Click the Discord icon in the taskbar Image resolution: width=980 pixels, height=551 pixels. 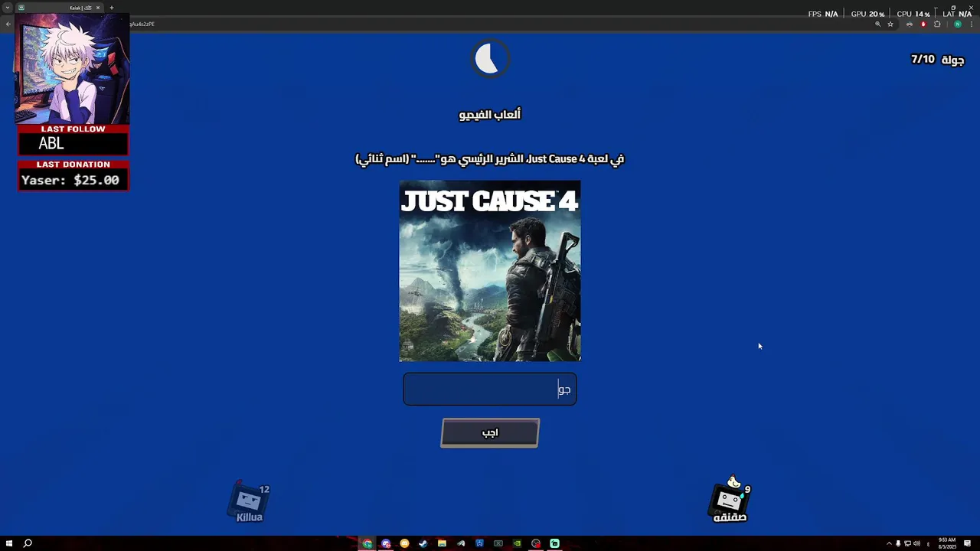(x=386, y=543)
